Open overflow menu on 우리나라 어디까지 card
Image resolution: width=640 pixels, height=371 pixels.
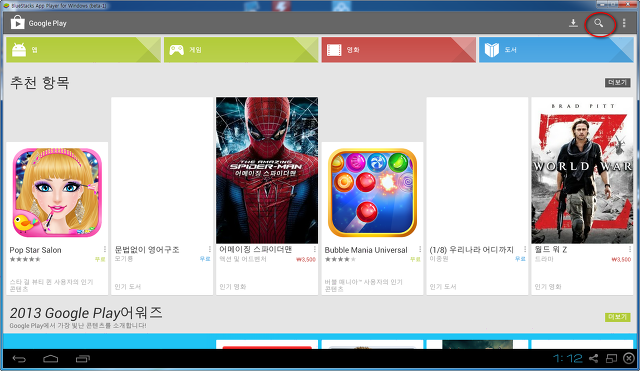click(x=525, y=249)
